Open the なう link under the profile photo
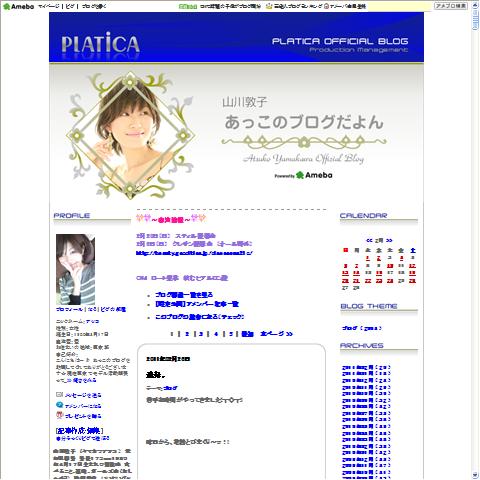 (92, 309)
